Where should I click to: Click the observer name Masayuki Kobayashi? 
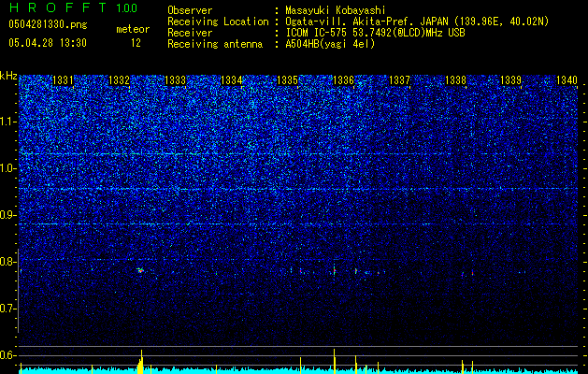(336, 10)
